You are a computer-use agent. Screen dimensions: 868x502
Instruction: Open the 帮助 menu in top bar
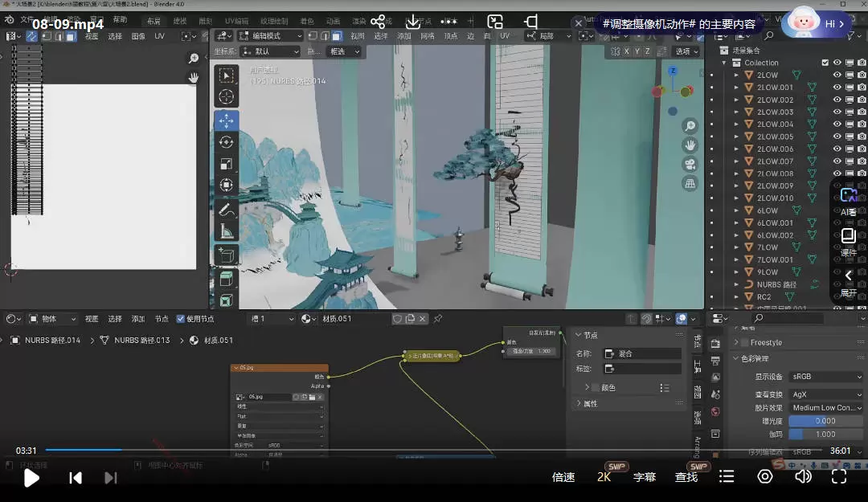(120, 20)
